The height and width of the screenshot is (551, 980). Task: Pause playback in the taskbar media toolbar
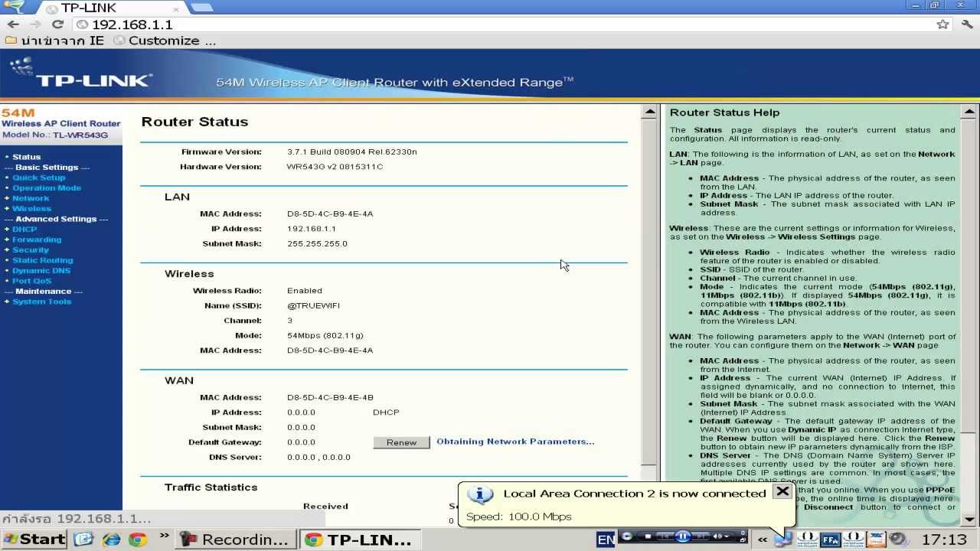(x=683, y=536)
